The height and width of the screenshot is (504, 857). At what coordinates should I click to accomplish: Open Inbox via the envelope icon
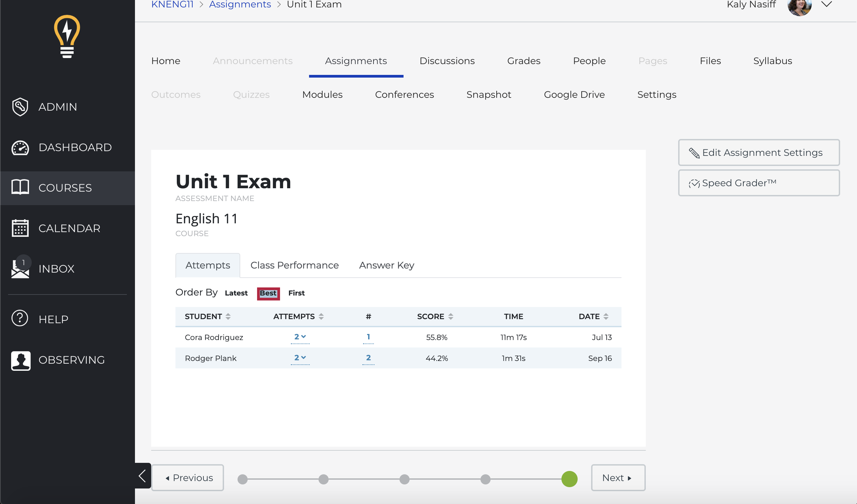pos(20,269)
